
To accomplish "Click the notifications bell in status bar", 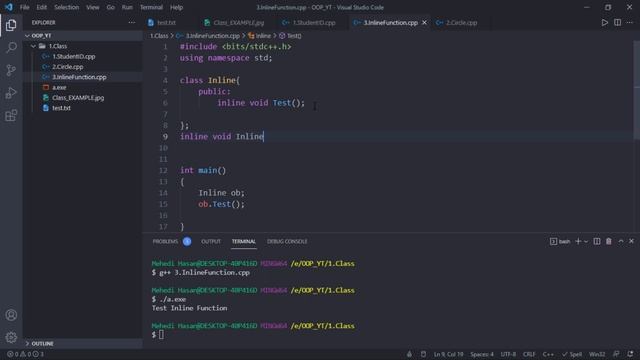I will (631, 354).
